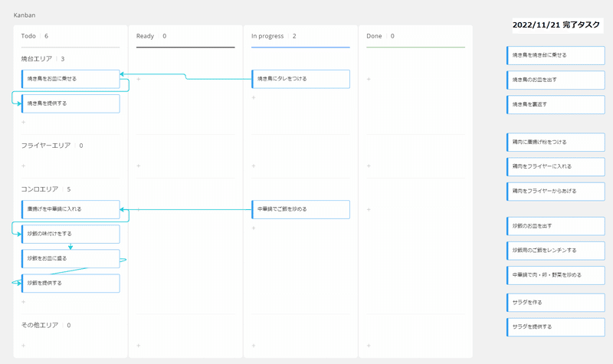Click the 2022/11/21 完了タスク heading
Image resolution: width=613 pixels, height=364 pixels.
[556, 25]
